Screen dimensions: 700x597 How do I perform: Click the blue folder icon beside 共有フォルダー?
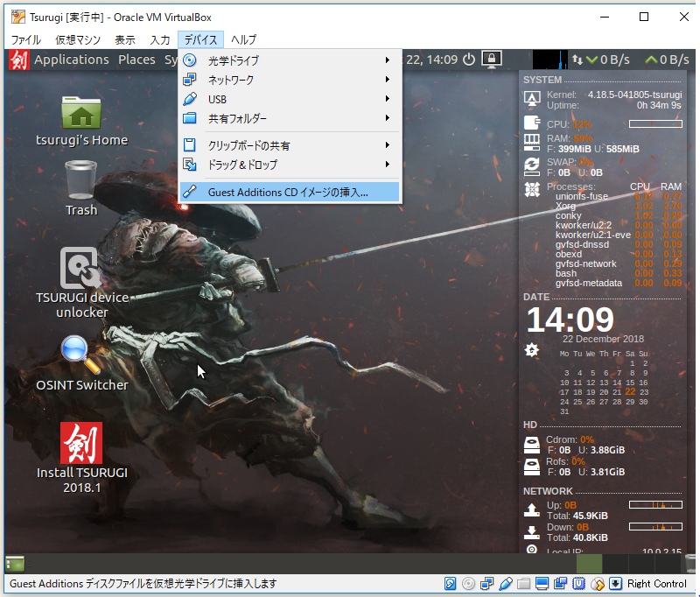click(190, 118)
